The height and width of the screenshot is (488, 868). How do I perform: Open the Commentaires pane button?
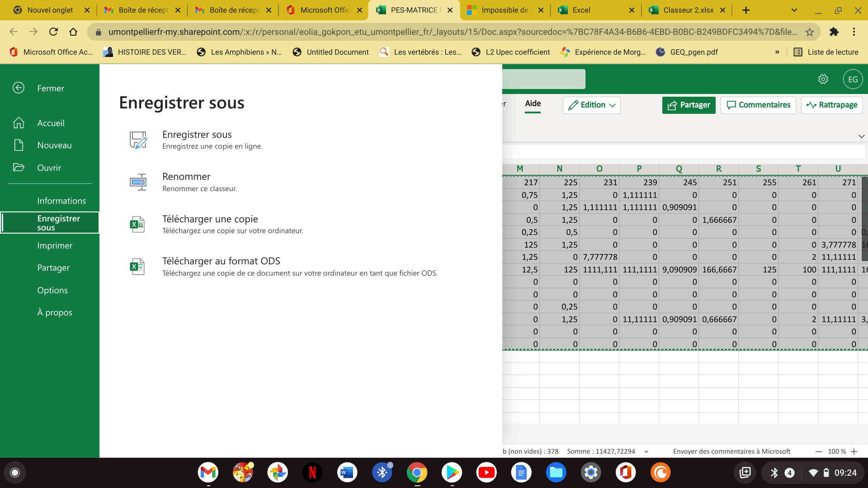click(x=758, y=105)
